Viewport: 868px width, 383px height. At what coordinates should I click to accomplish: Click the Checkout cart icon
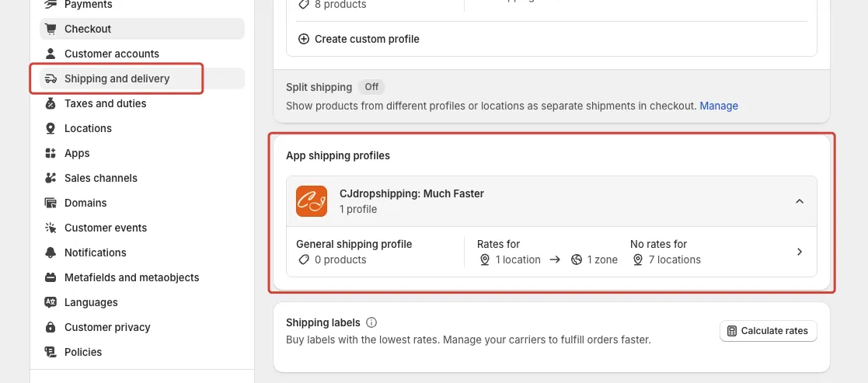[x=51, y=29]
